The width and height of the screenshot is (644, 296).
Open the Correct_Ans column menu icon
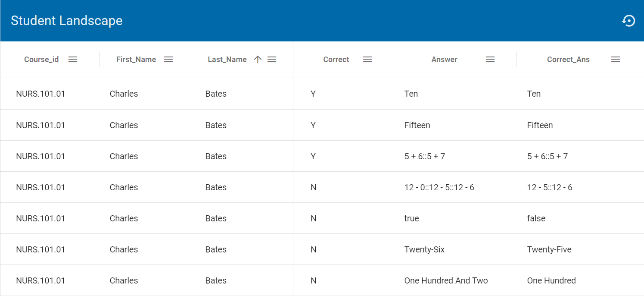(x=616, y=60)
